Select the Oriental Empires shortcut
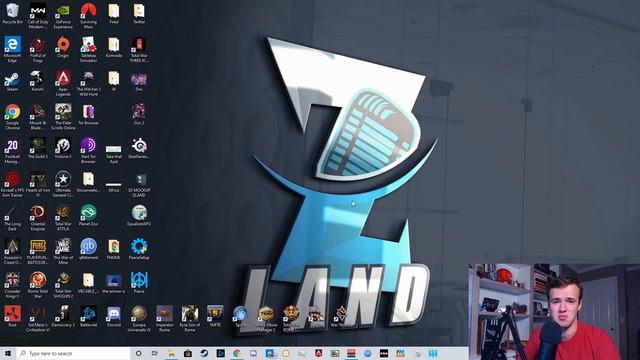The image size is (640, 360). (x=38, y=218)
